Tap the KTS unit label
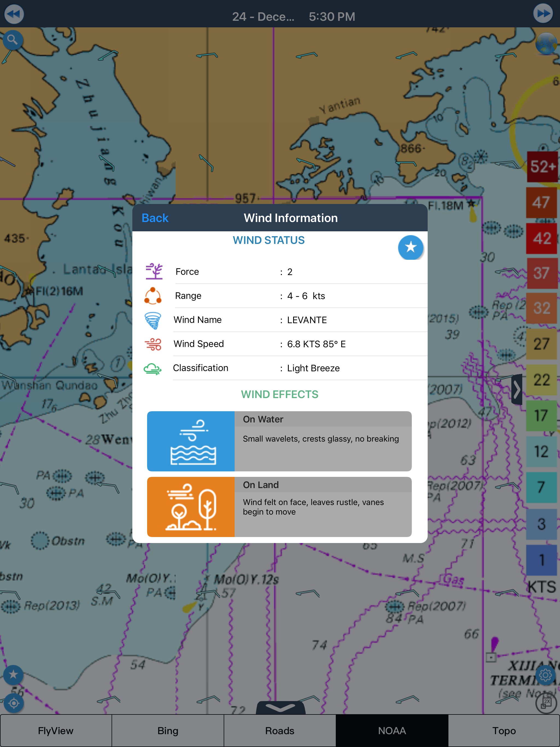The width and height of the screenshot is (560, 747). [x=541, y=587]
